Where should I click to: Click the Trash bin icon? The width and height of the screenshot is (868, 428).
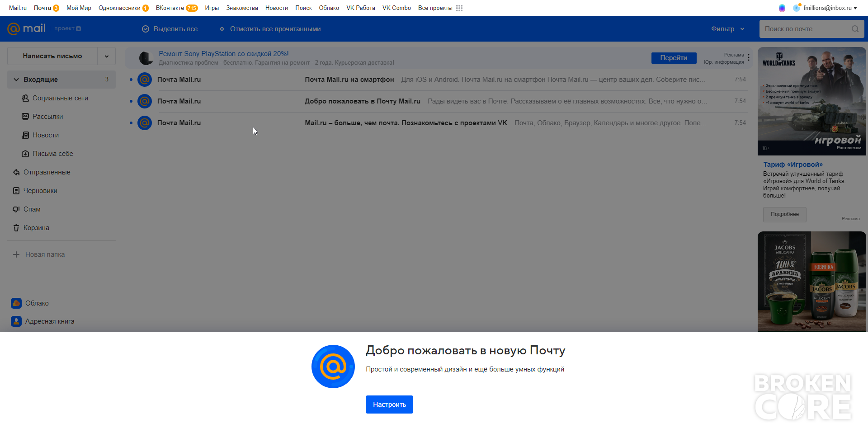[16, 228]
